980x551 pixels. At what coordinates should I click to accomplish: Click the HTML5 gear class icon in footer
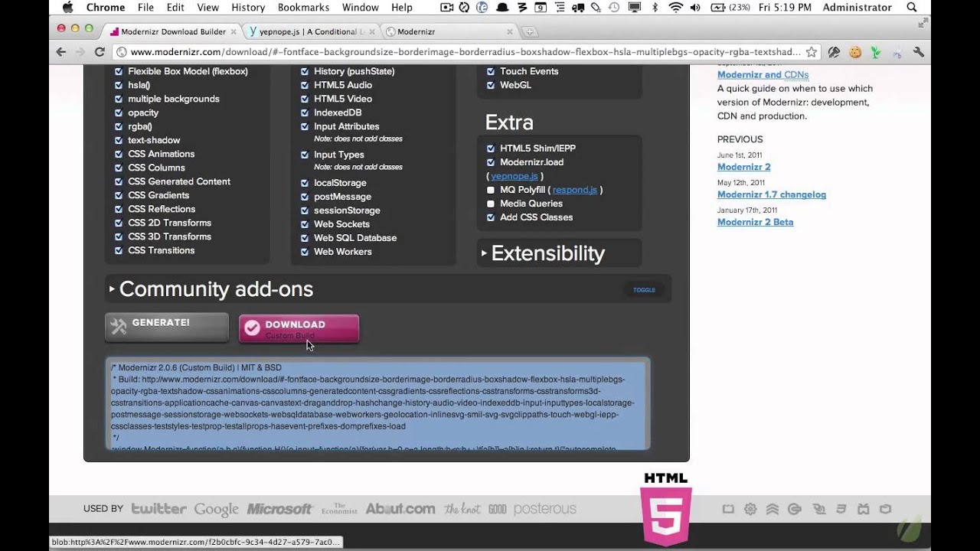(750, 509)
